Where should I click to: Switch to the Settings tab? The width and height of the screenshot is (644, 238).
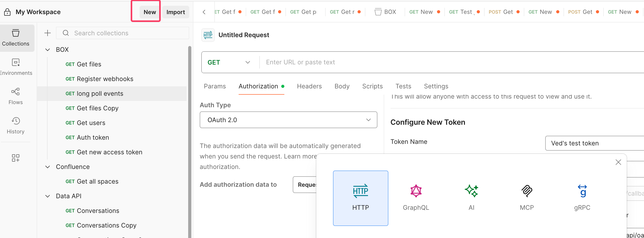click(x=436, y=86)
